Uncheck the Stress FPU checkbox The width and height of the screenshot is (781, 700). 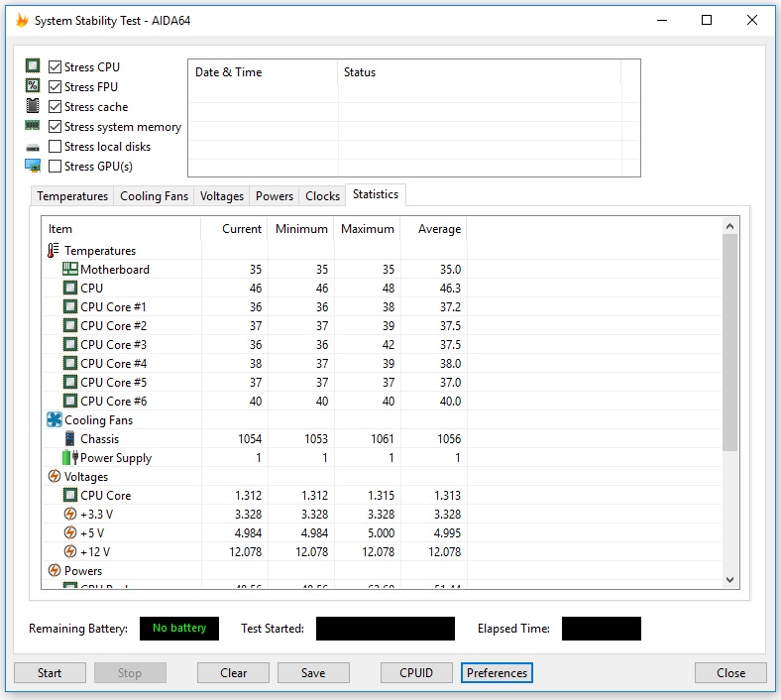coord(55,86)
